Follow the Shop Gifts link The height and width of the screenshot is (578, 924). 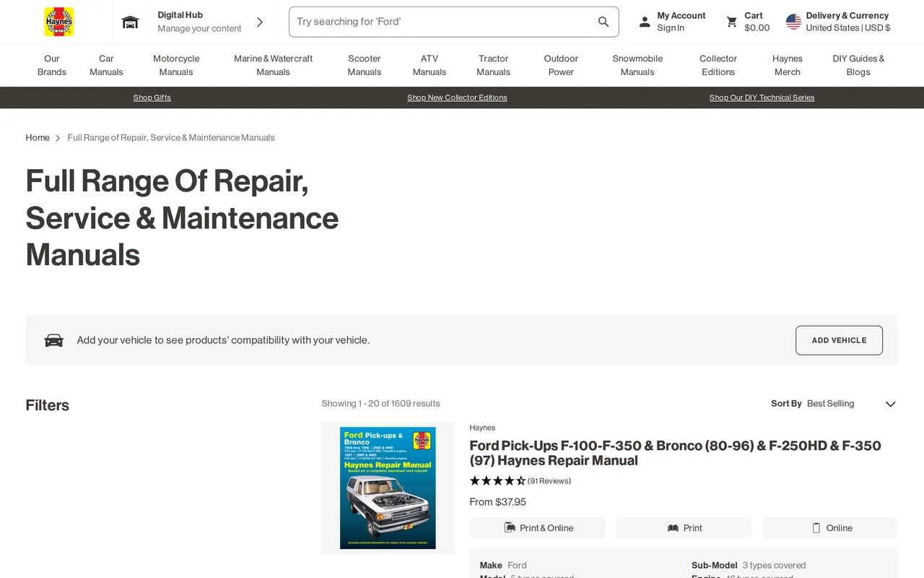click(x=152, y=98)
